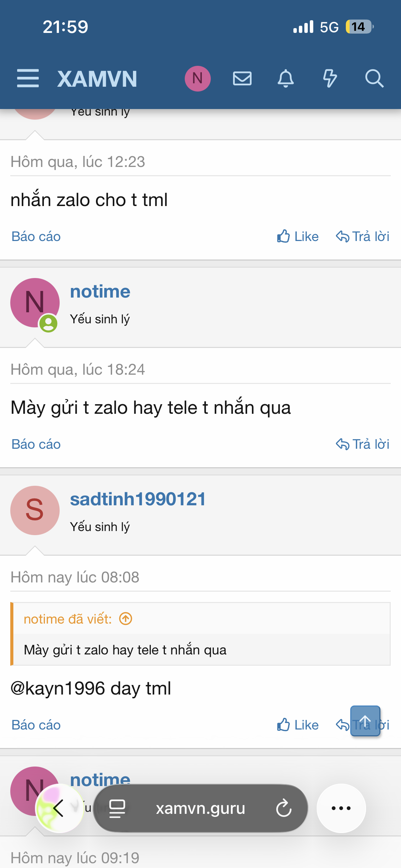Viewport: 401px width, 868px height.
Task: Click sadtinh1990121's red avatar circle
Action: pyautogui.click(x=34, y=510)
